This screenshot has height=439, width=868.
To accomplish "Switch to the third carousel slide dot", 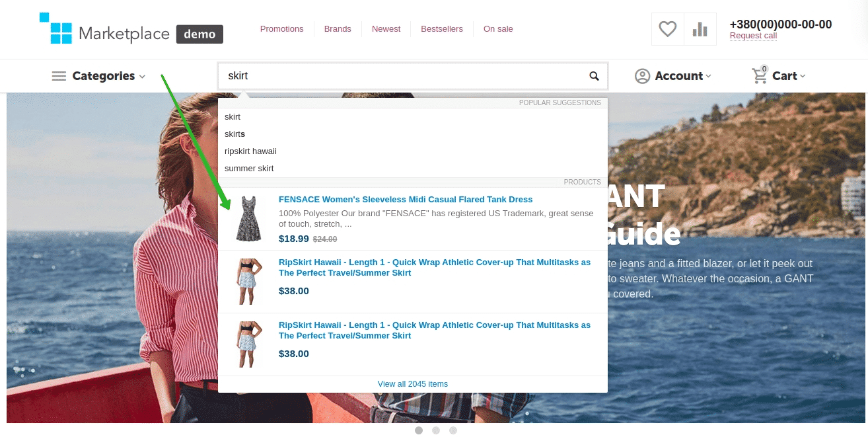I will (x=453, y=430).
